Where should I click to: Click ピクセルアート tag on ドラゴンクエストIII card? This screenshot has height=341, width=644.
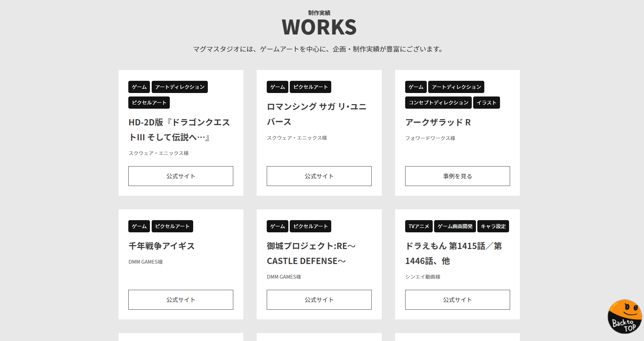coord(149,102)
